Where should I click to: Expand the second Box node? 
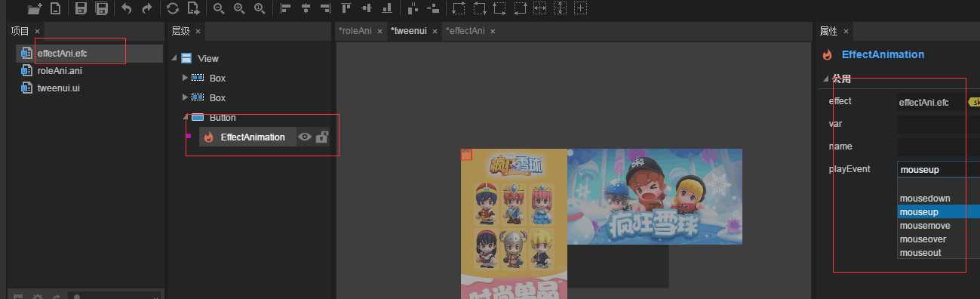(186, 97)
